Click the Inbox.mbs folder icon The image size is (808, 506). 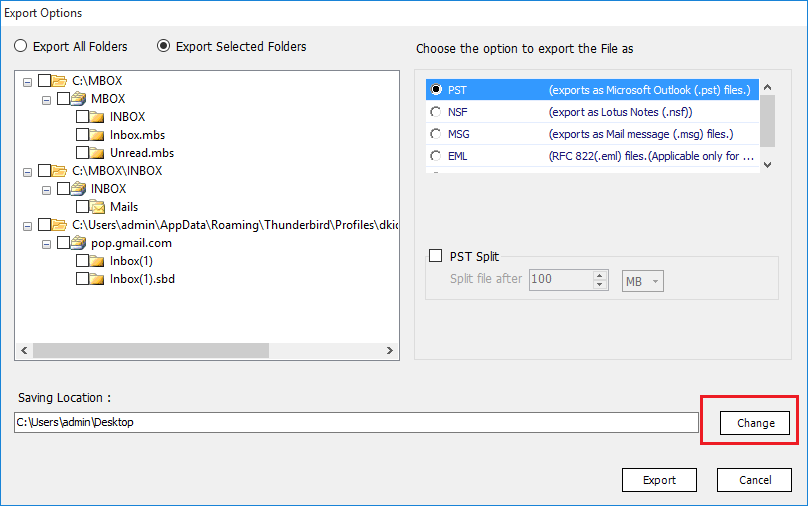96,135
